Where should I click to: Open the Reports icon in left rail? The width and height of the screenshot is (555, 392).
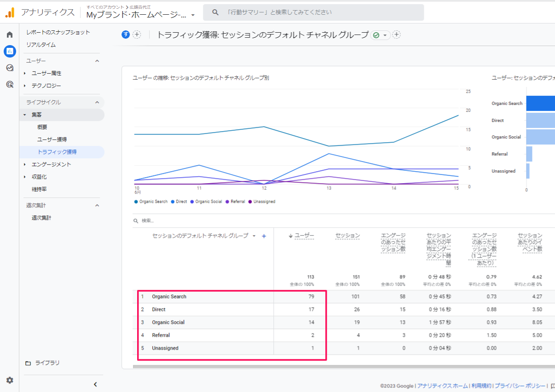(10, 51)
